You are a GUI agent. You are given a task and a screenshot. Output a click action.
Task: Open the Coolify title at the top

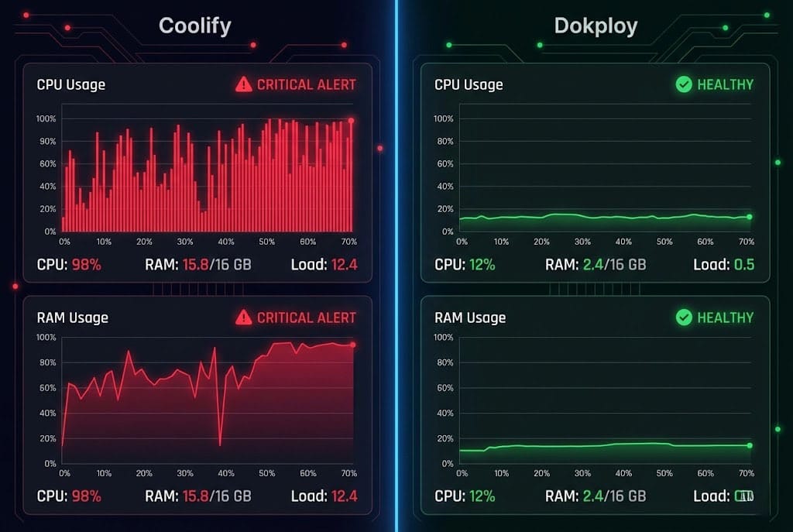pyautogui.click(x=195, y=26)
